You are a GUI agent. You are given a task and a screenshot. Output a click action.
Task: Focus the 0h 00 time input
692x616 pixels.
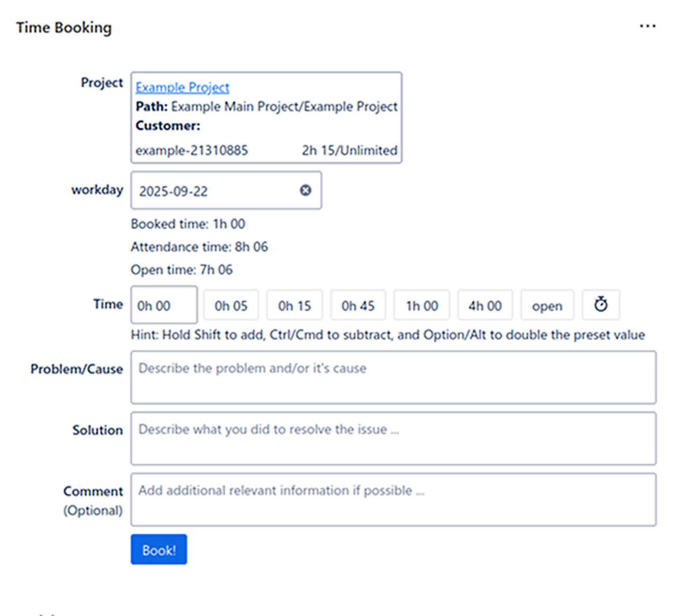[x=164, y=305]
